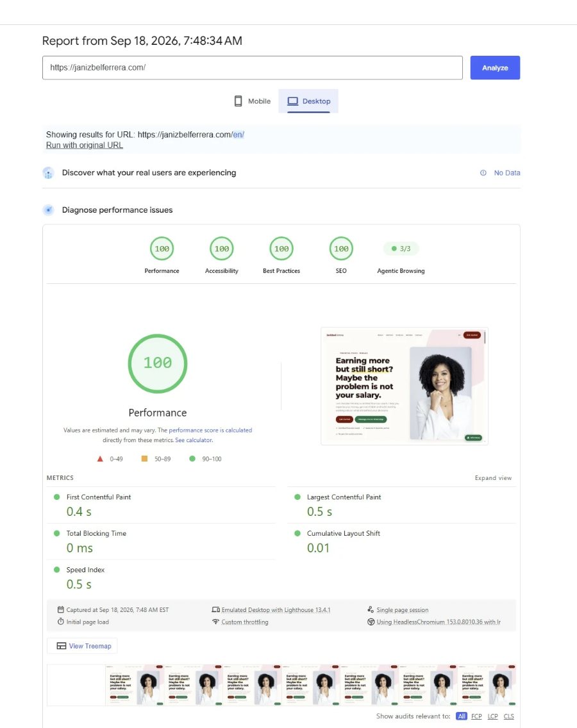Click the devices icon by Emulated Desktop
577x728 pixels.
click(215, 609)
